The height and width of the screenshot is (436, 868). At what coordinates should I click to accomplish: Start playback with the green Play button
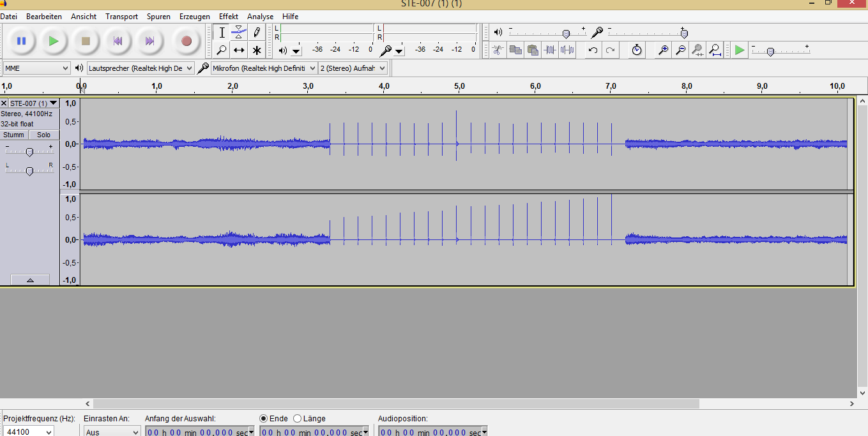[54, 41]
